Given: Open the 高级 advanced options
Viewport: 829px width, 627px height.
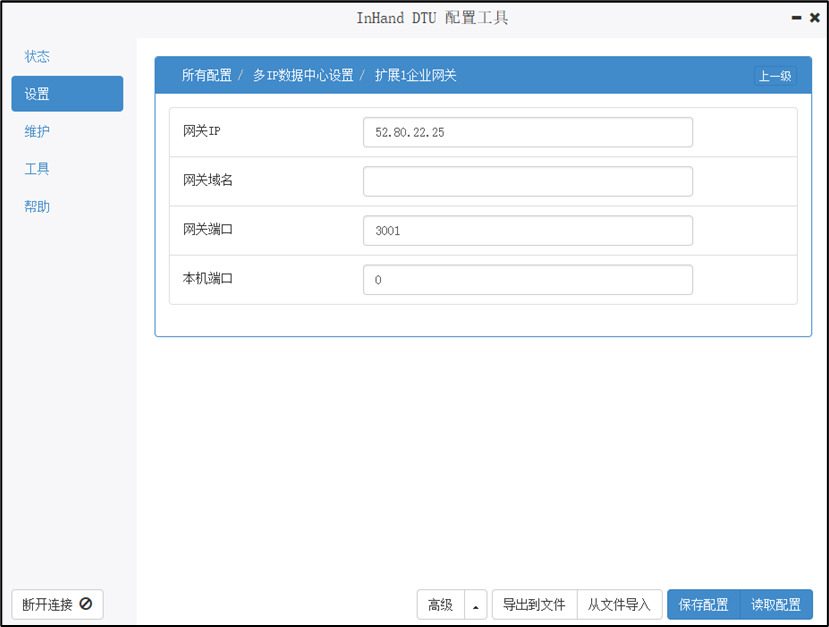Looking at the screenshot, I should coord(440,604).
